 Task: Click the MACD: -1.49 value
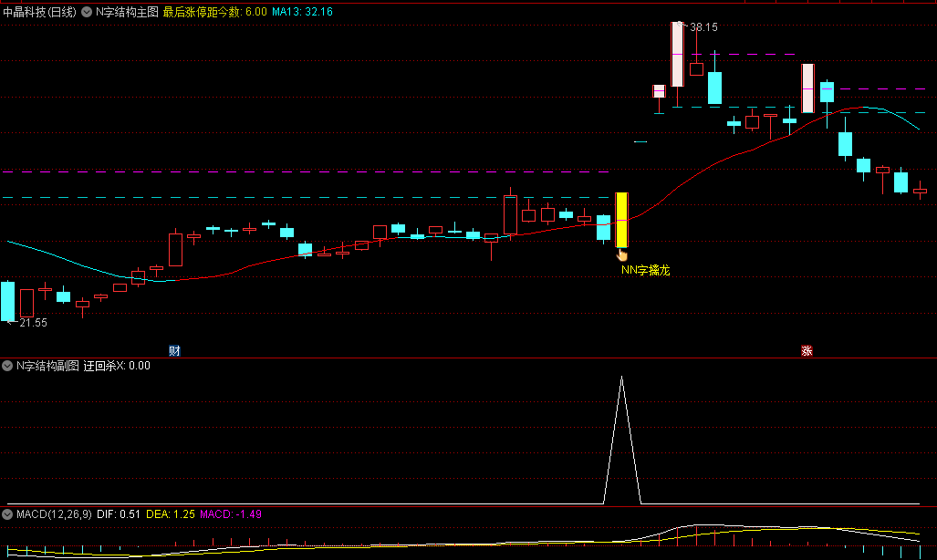coord(231,514)
